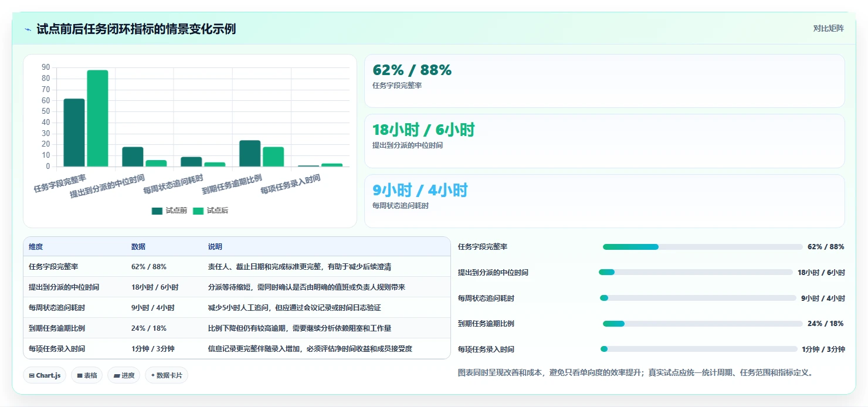Image resolution: width=868 pixels, height=407 pixels.
Task: Click the table cell 18小时 / 6小时
Action: pos(155,287)
